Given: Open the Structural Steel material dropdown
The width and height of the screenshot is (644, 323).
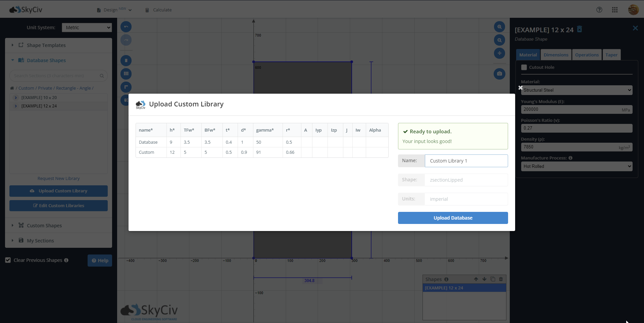Looking at the screenshot, I should click(x=577, y=90).
